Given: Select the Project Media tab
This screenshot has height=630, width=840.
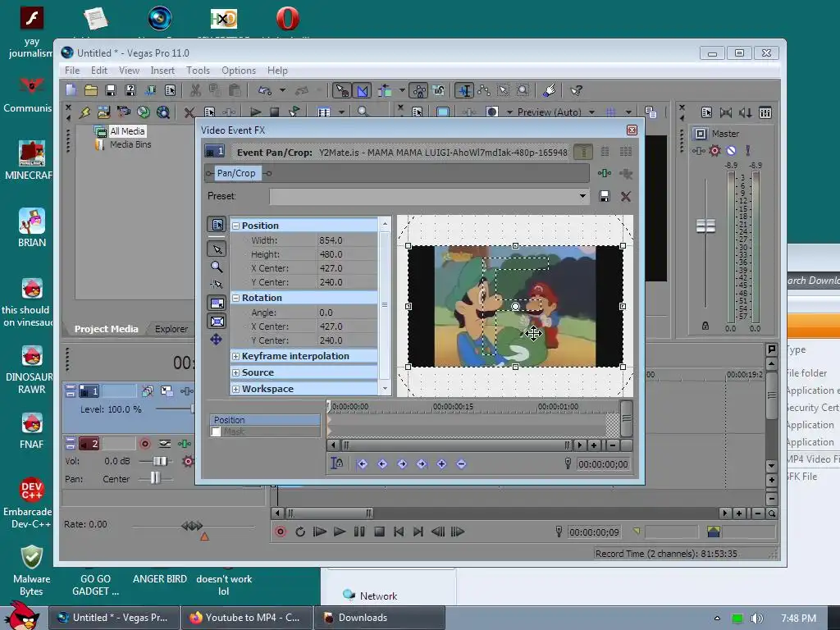Looking at the screenshot, I should [106, 329].
